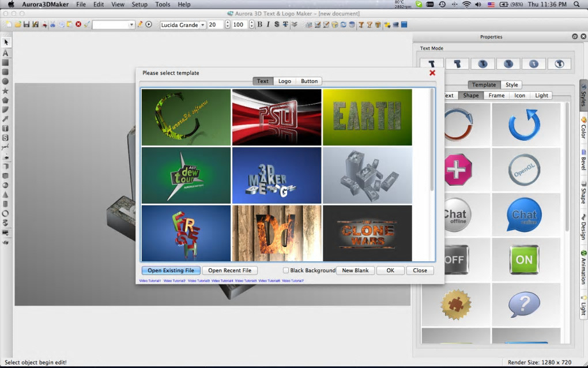
Task: Select the green ON toggle template
Action: pos(524,260)
